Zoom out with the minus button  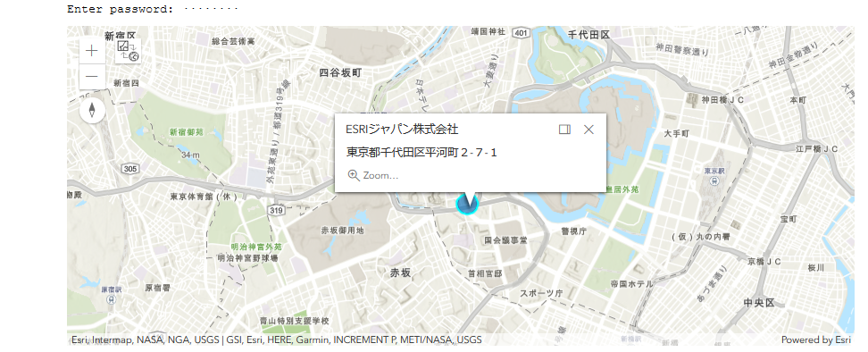pyautogui.click(x=92, y=77)
